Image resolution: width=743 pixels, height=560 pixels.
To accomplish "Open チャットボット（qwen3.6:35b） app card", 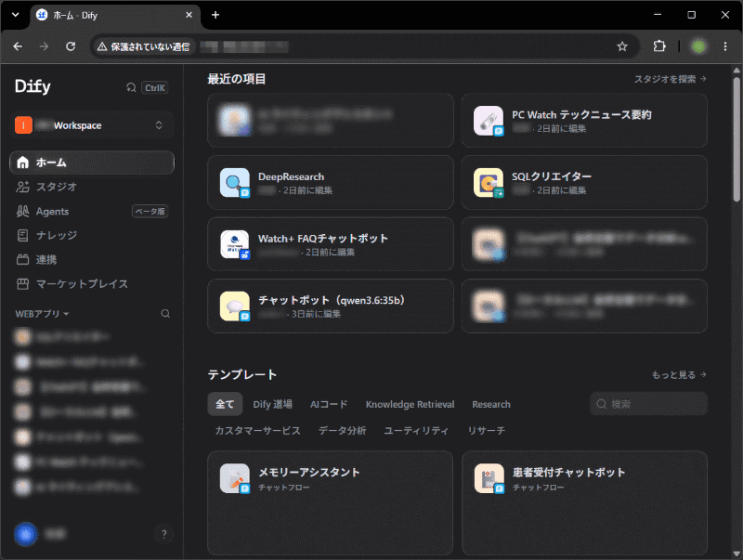I will [x=331, y=306].
